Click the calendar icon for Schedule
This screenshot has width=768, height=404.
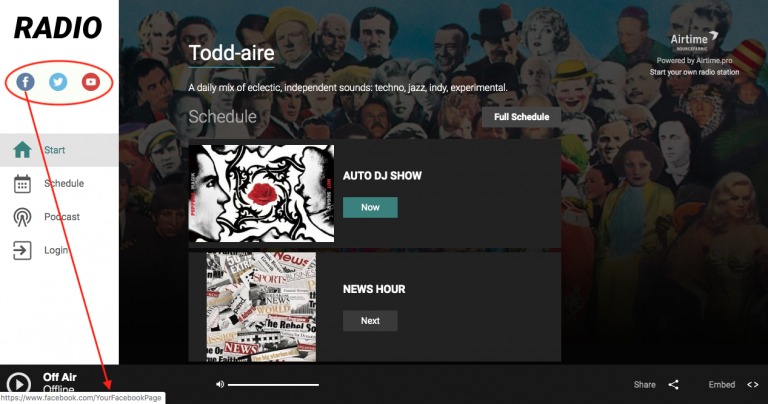coord(22,184)
